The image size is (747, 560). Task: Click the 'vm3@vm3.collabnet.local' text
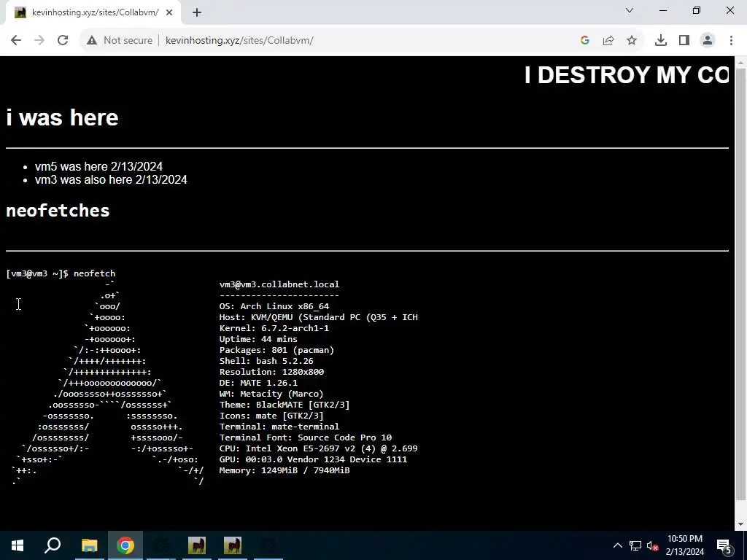point(279,284)
